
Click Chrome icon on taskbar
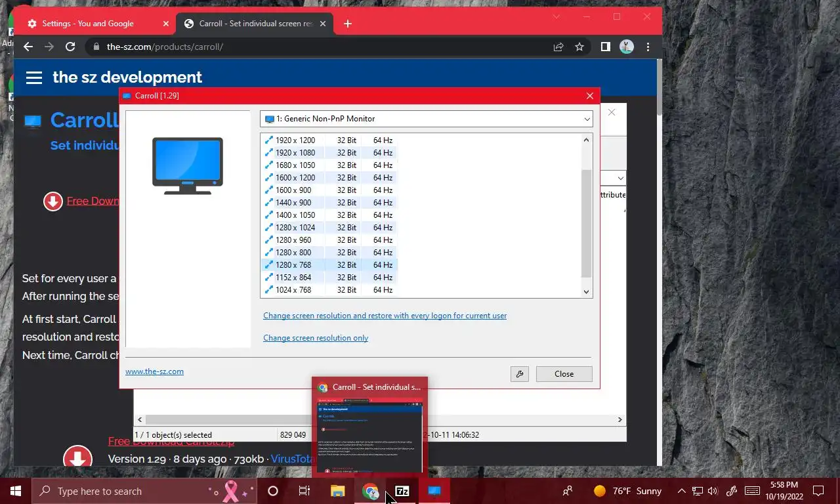tap(370, 491)
